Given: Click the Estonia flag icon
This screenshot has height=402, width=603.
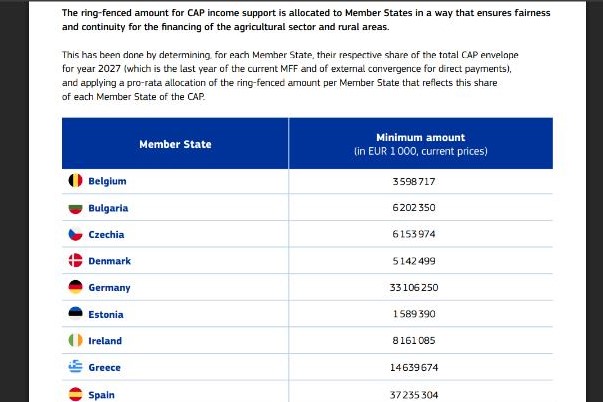Looking at the screenshot, I should 75,314.
